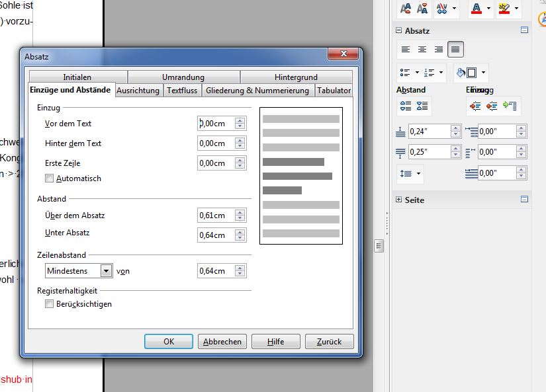Image resolution: width=546 pixels, height=392 pixels.
Task: Confirm dialog with OK button
Action: pyautogui.click(x=169, y=342)
